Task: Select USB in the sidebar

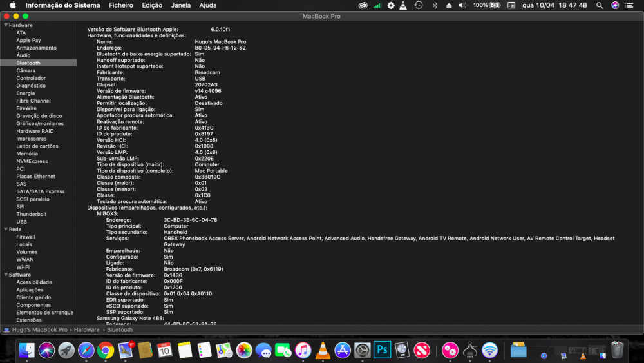Action: click(21, 222)
